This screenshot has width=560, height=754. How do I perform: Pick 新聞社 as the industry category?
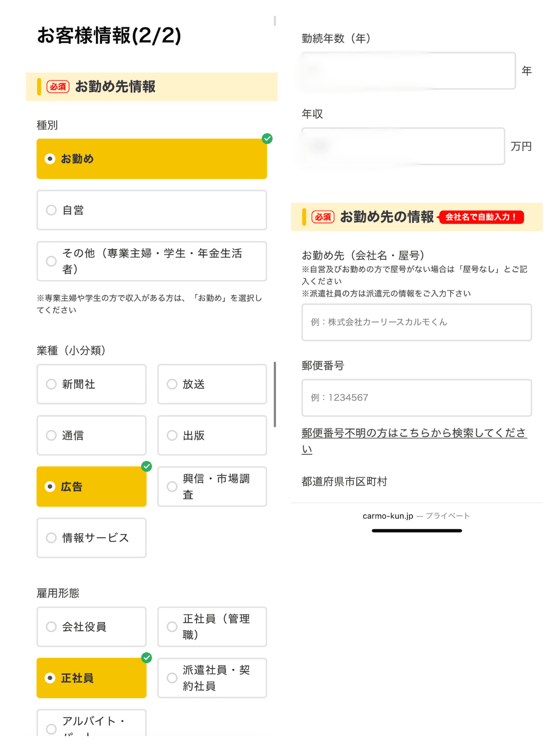pyautogui.click(x=91, y=384)
